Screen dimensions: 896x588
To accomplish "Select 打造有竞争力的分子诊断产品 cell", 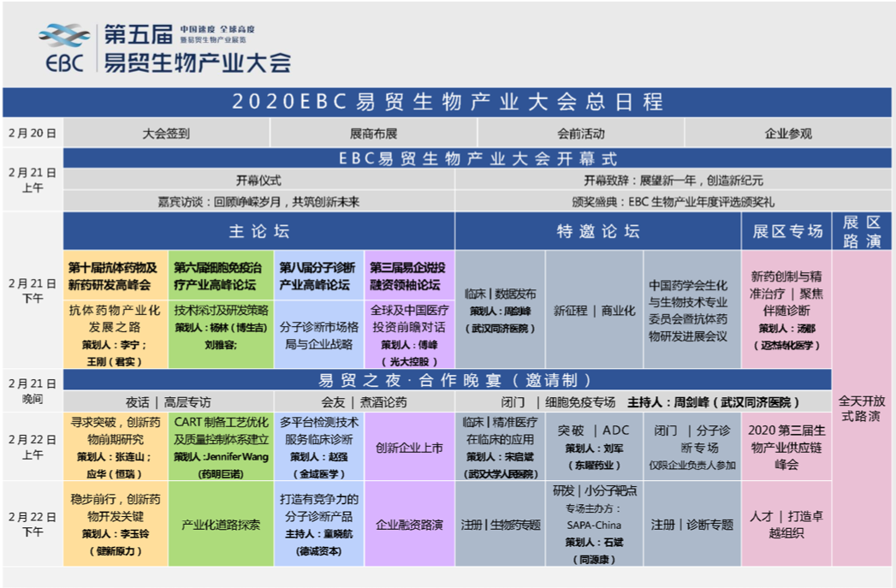I will coord(319,524).
